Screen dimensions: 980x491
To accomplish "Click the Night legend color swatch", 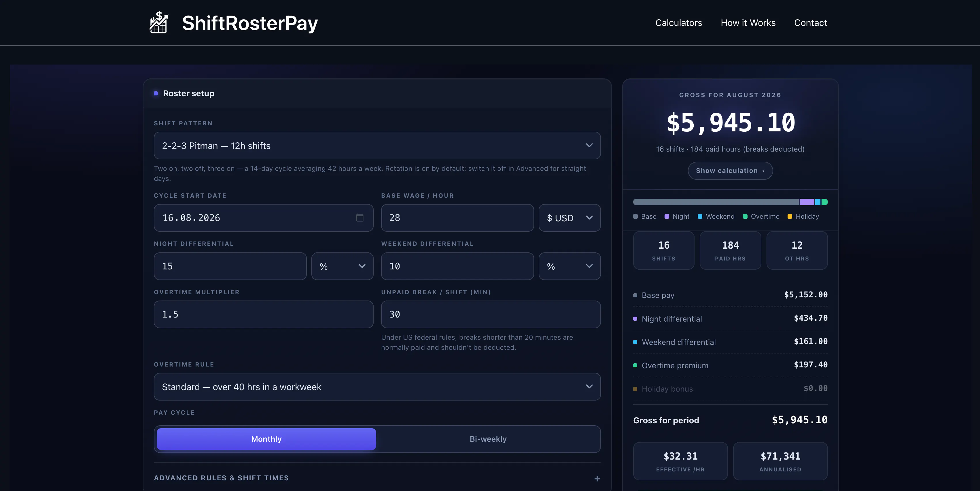I will (x=667, y=217).
